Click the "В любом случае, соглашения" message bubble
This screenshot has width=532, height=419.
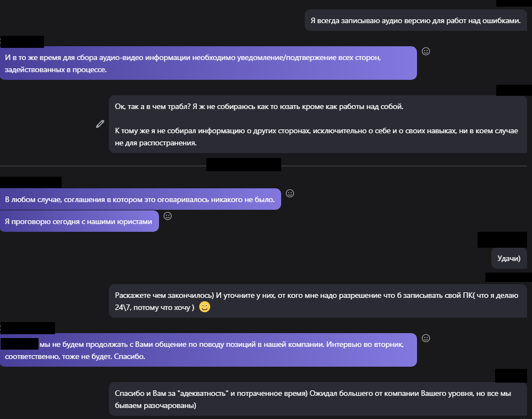coord(140,199)
